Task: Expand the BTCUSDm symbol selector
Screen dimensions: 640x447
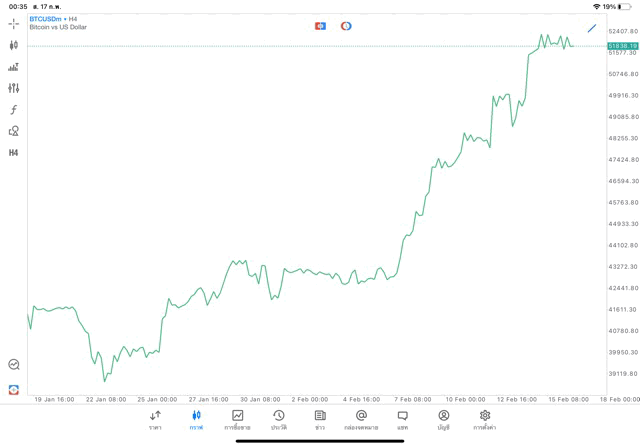Action: (x=46, y=19)
